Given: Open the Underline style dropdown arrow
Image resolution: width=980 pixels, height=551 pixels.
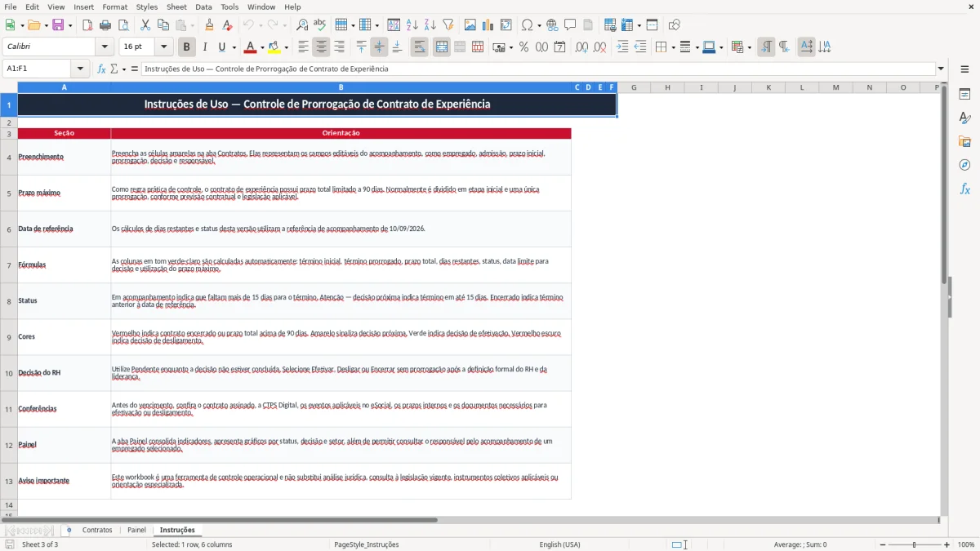Looking at the screenshot, I should 233,47.
